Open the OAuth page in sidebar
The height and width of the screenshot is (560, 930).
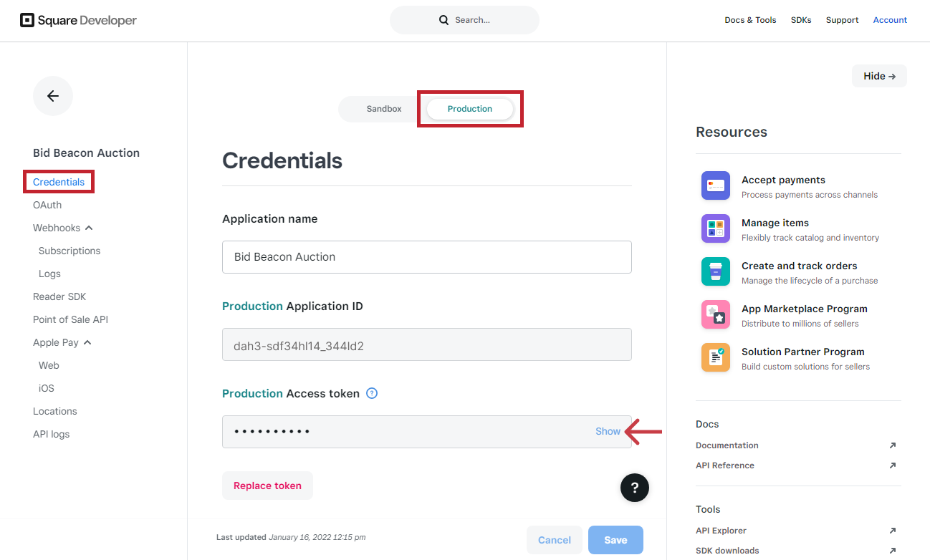(x=47, y=205)
